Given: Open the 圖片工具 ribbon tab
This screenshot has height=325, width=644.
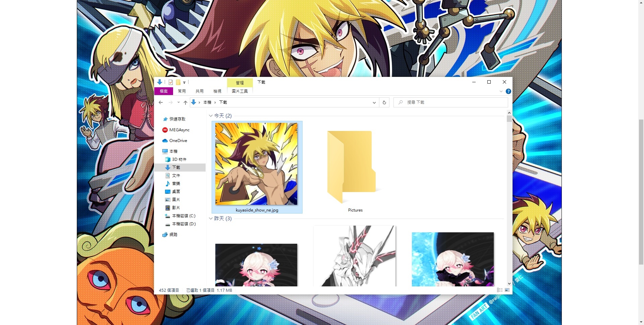Looking at the screenshot, I should coord(240,91).
